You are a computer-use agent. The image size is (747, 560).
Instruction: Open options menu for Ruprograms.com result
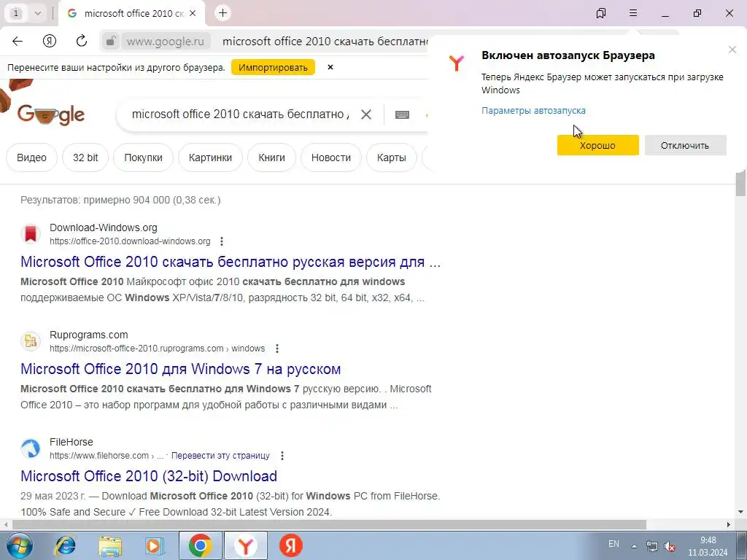pos(277,349)
